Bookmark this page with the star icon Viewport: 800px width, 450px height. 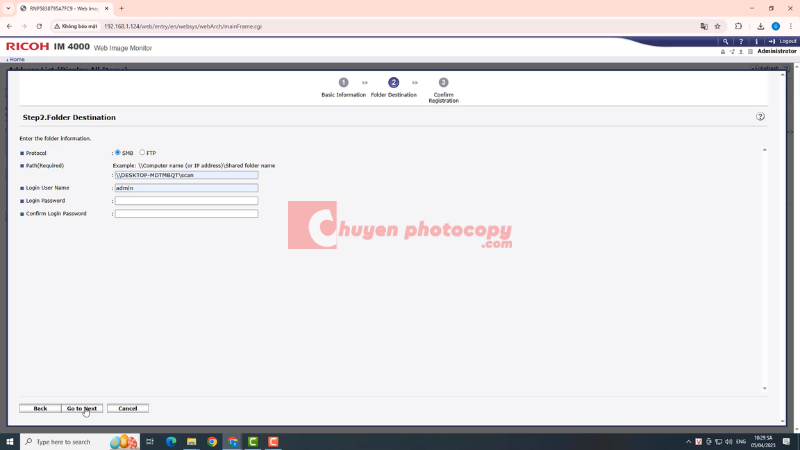(717, 26)
